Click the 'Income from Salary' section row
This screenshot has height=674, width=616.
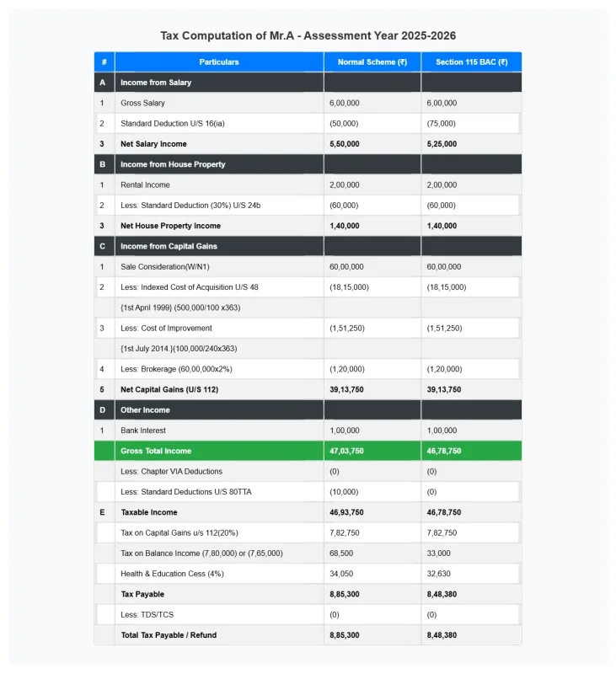(x=156, y=83)
